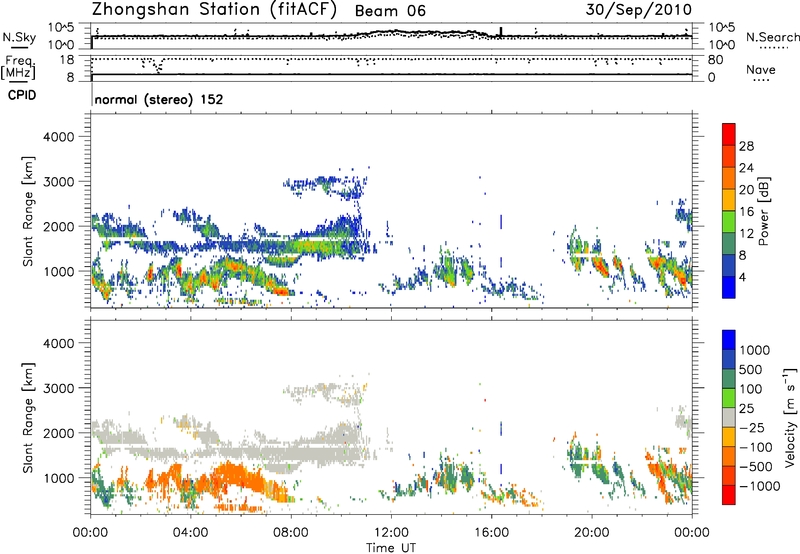
Task: Click the red bottom segment of Velocity color bar
Action: click(729, 495)
